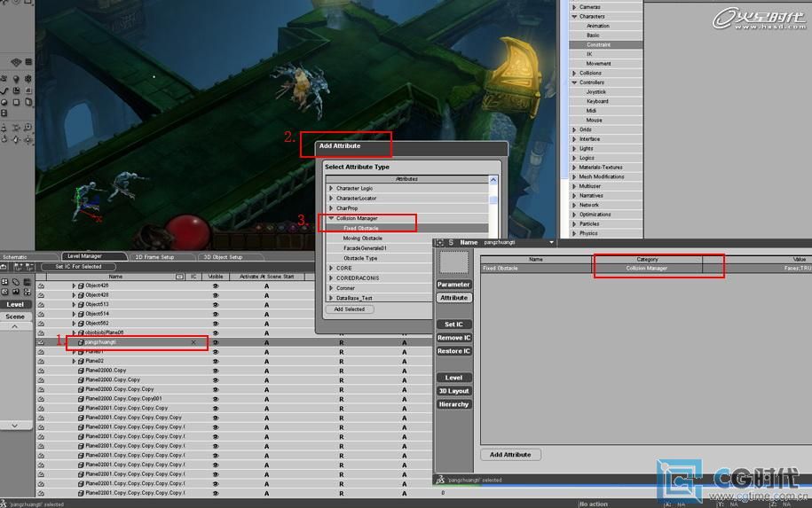
Task: Click the object-select target icon beside S
Action: pyautogui.click(x=439, y=242)
